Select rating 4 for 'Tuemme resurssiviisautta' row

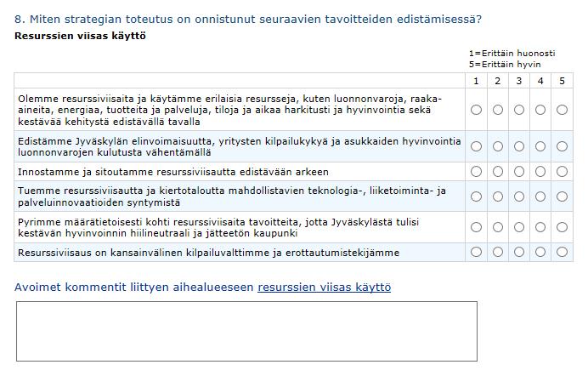point(540,197)
